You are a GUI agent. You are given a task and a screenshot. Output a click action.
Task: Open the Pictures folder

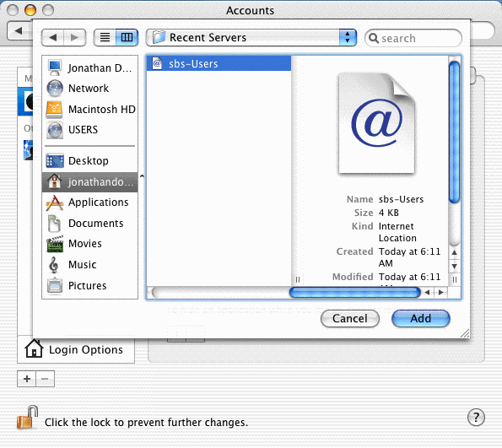pos(89,285)
